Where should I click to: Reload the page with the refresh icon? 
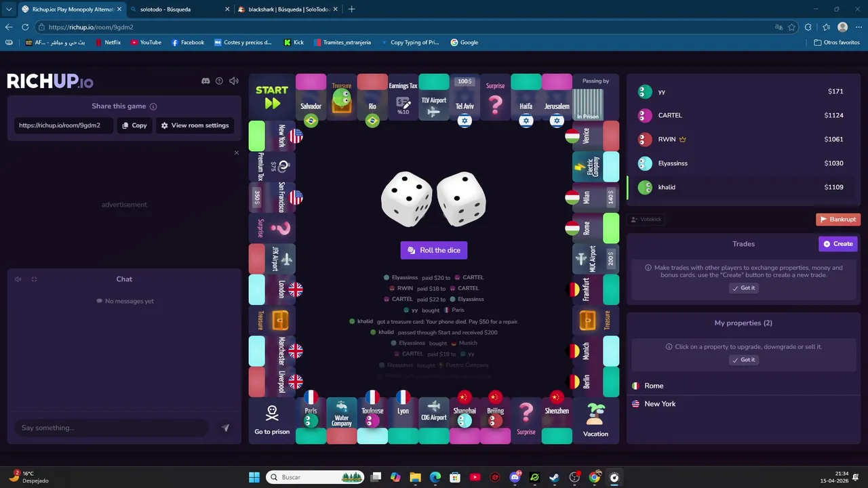click(25, 27)
